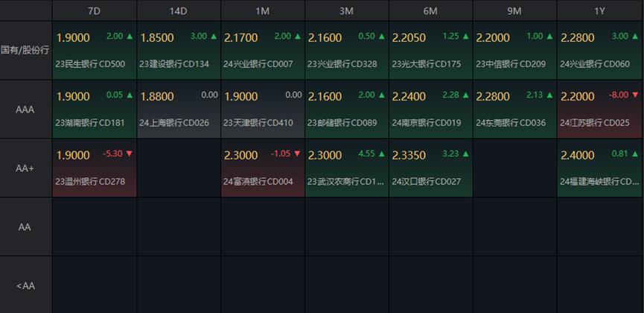Click up arrow beside 4.55
Viewport: 644px width, 313px height.
[x=382, y=154]
